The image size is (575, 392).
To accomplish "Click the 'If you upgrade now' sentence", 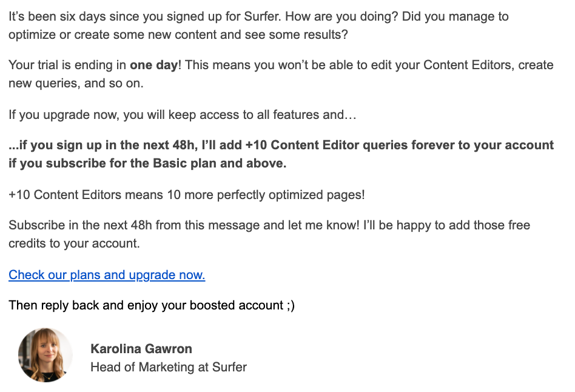I will 182,115.
